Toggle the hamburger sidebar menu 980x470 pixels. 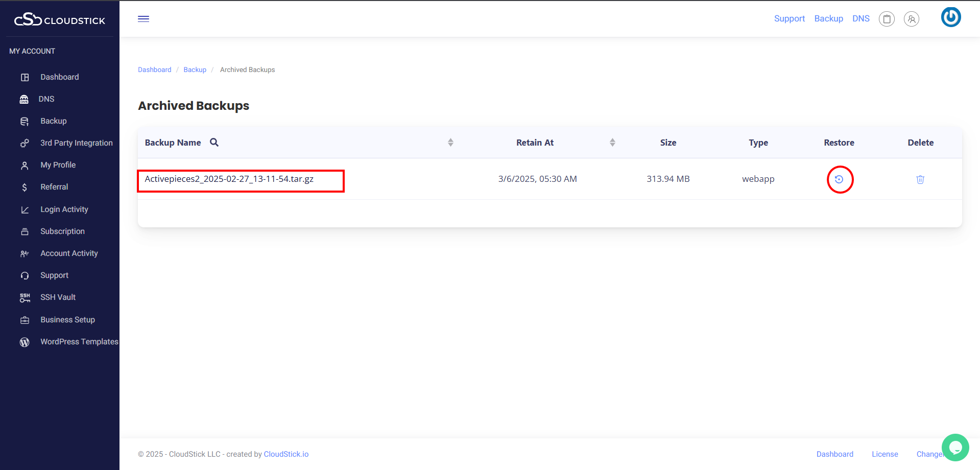144,19
